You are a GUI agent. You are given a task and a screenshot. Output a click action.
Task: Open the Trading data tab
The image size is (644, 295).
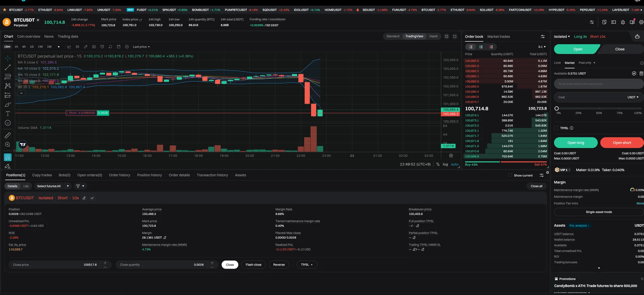coord(68,37)
